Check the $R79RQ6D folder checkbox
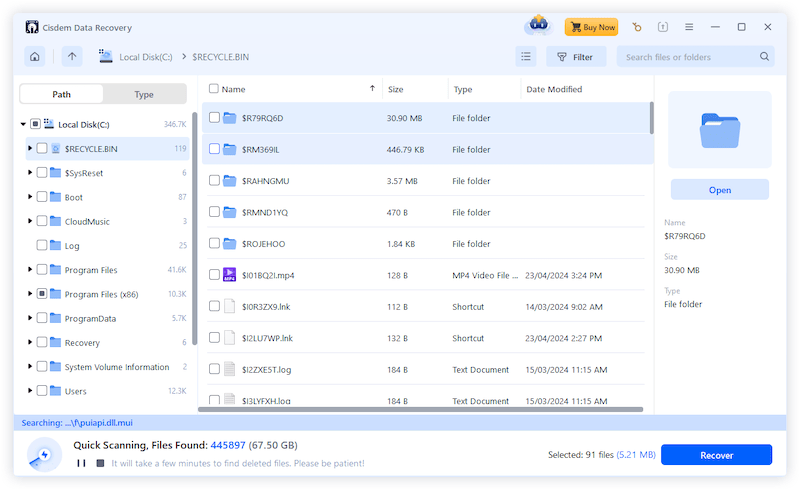The height and width of the screenshot is (490, 800). (x=214, y=117)
